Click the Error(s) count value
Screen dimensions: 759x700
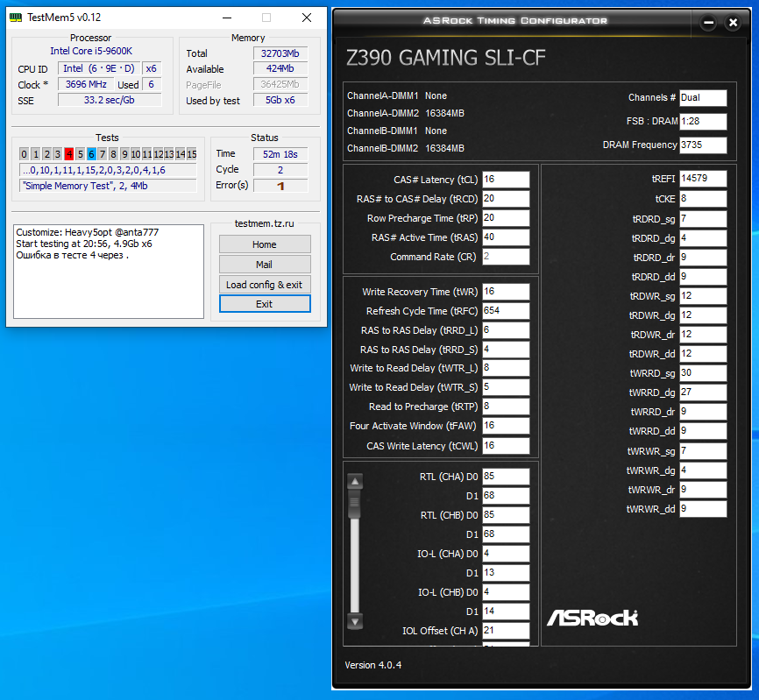(x=280, y=186)
